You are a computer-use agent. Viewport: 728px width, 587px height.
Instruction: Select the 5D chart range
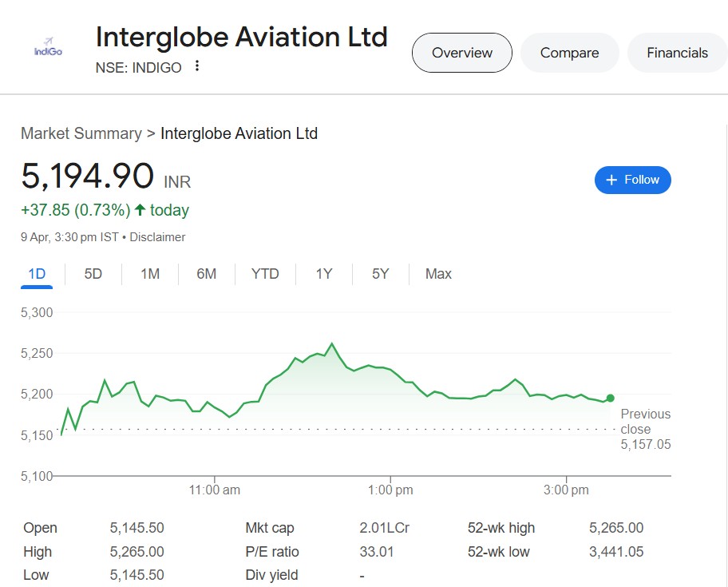93,274
